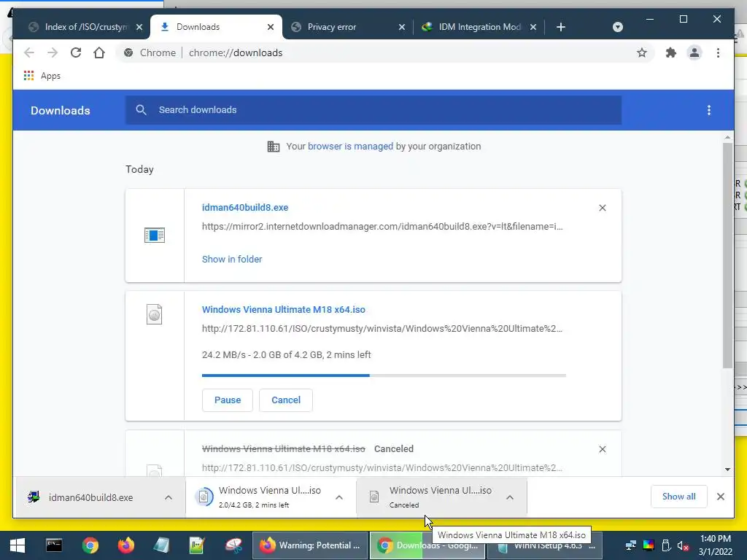Screen dimensions: 747x560
Task: Close the Downloads tab
Action: pyautogui.click(x=271, y=27)
